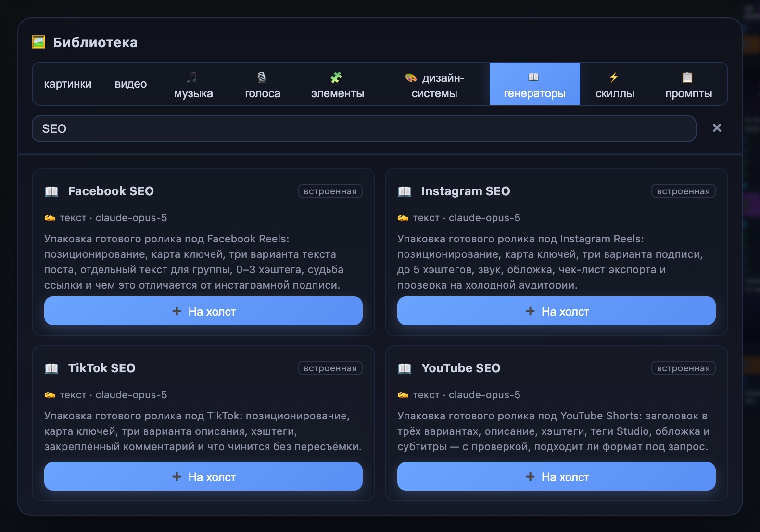760x532 pixels.
Task: Click the writing hand icon in Instagram SEO card
Action: (x=403, y=218)
